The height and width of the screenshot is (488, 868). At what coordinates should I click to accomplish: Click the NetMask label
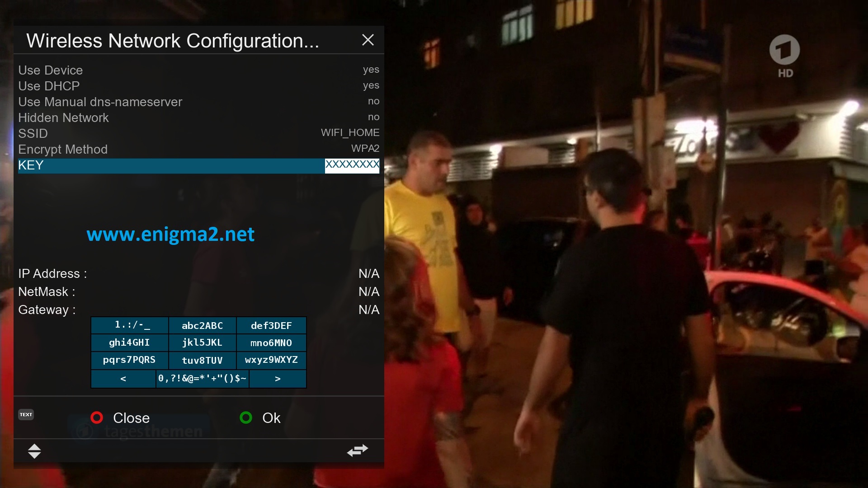(x=47, y=291)
